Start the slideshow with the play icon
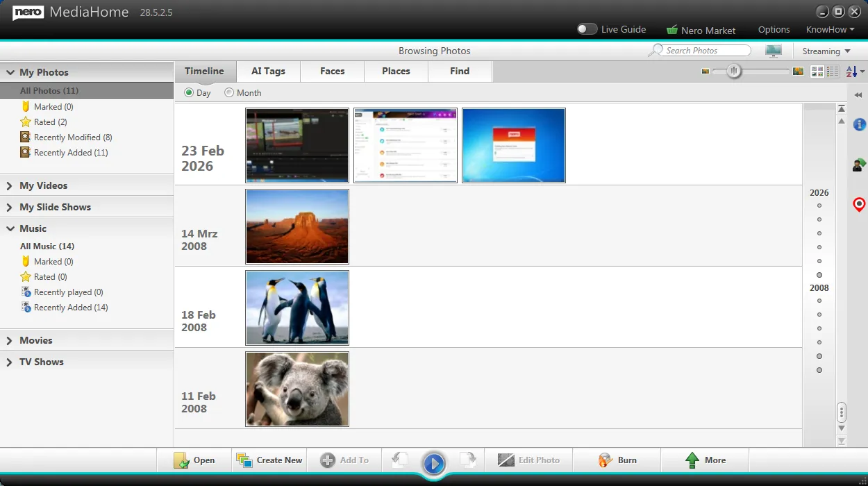 point(434,464)
